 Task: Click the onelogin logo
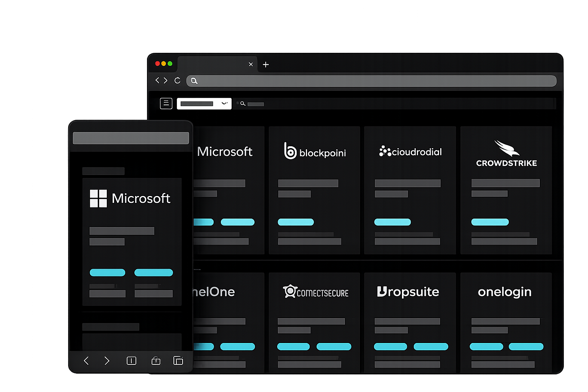click(x=505, y=292)
